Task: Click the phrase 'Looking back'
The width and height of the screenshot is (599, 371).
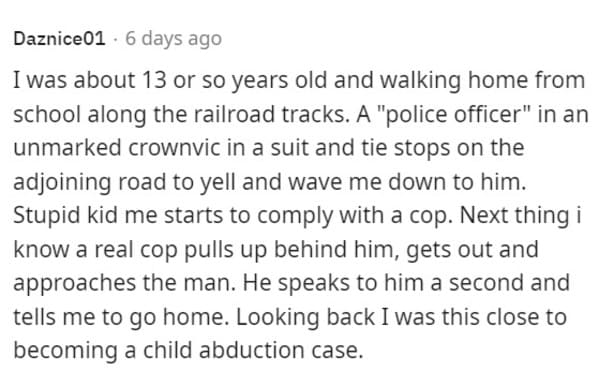Action: (x=305, y=317)
